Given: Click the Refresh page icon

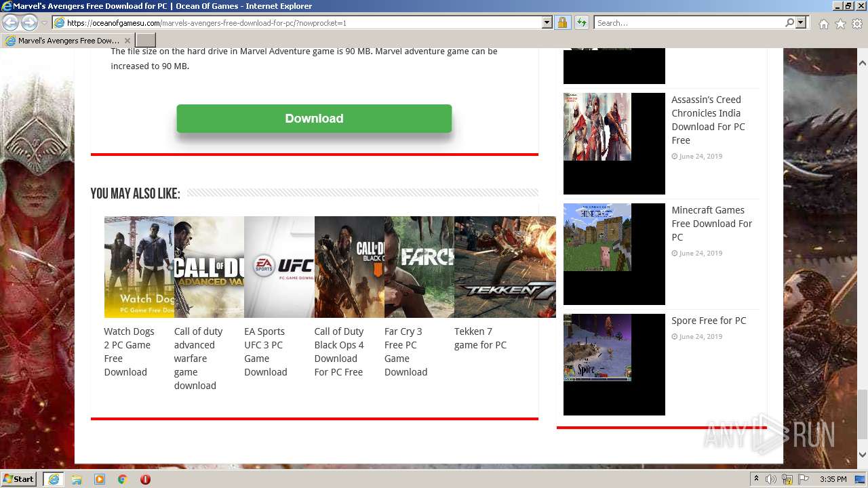Looking at the screenshot, I should [581, 23].
